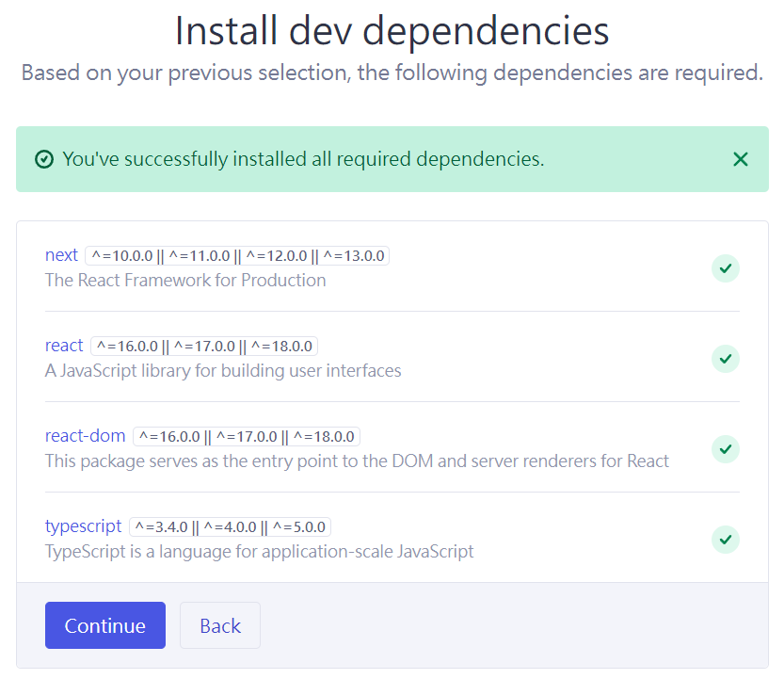
Task: Click the green checkmark for react-dom package
Action: 725,449
